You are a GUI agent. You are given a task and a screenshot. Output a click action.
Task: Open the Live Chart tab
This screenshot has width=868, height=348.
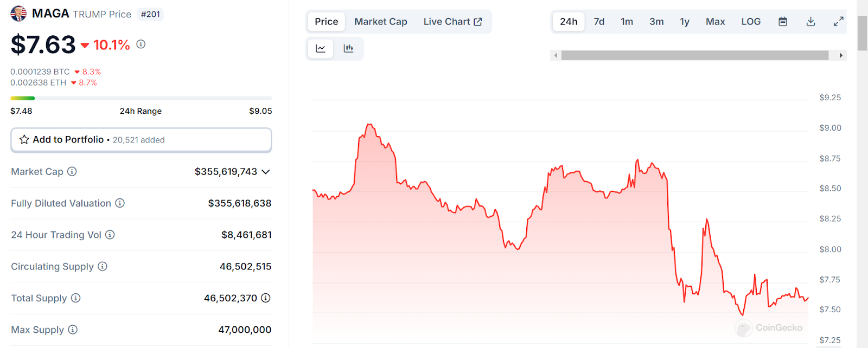pyautogui.click(x=452, y=22)
